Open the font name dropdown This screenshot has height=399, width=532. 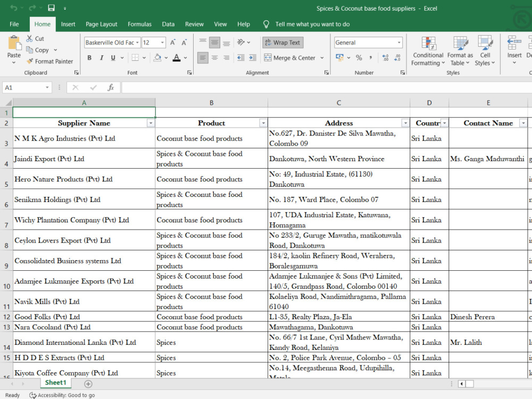pos(137,43)
